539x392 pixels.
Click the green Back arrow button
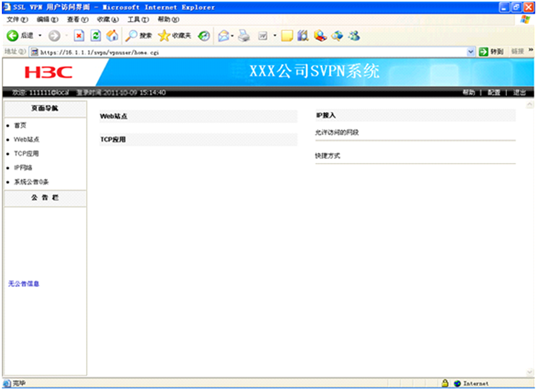[x=13, y=35]
